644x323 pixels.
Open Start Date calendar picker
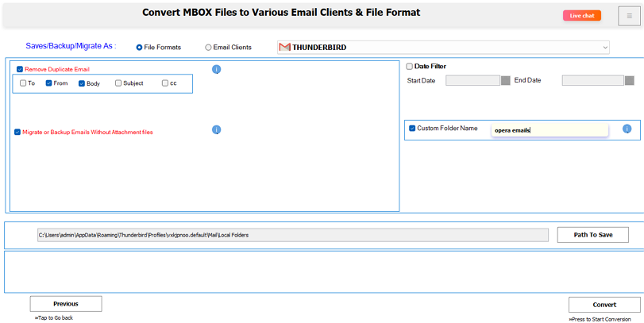point(505,80)
